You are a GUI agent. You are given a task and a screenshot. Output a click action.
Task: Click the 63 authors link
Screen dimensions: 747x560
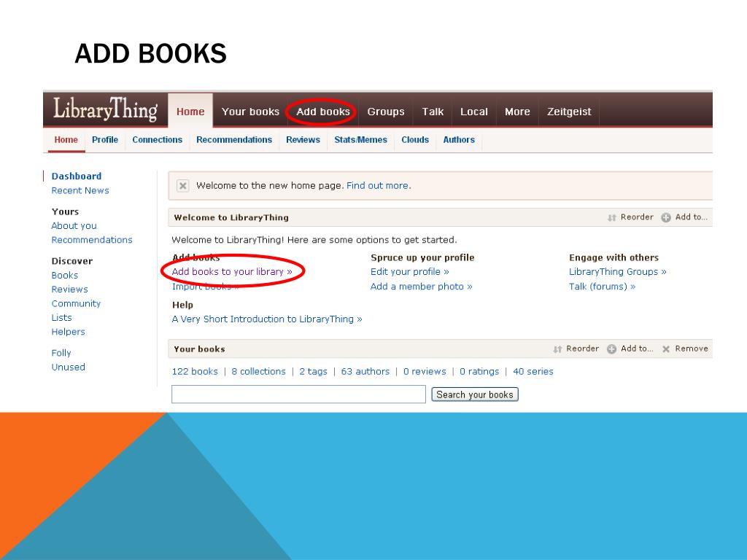tap(365, 371)
